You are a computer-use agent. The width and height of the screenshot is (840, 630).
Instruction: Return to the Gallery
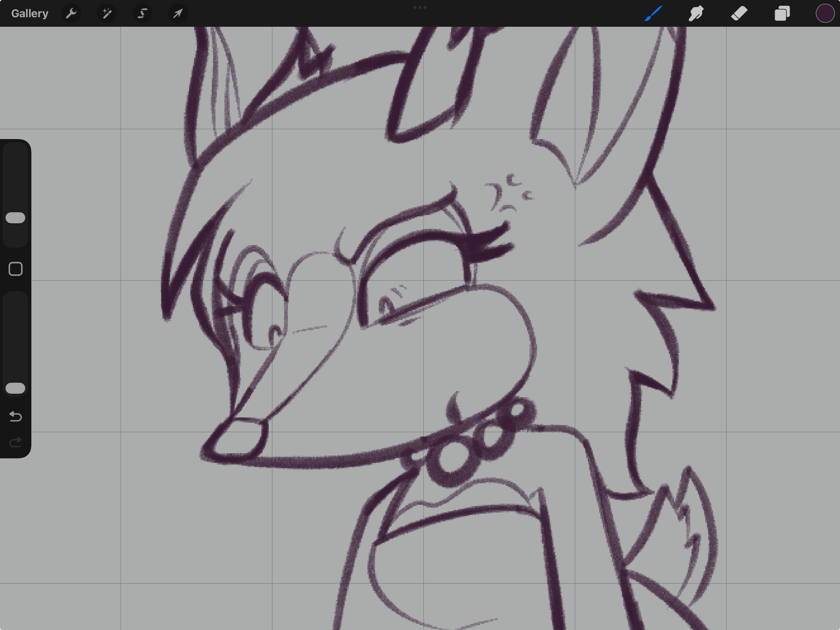pos(30,14)
